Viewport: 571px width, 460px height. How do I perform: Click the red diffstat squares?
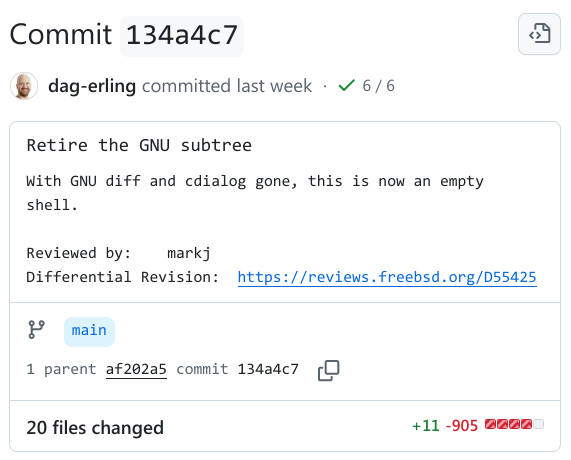508,424
